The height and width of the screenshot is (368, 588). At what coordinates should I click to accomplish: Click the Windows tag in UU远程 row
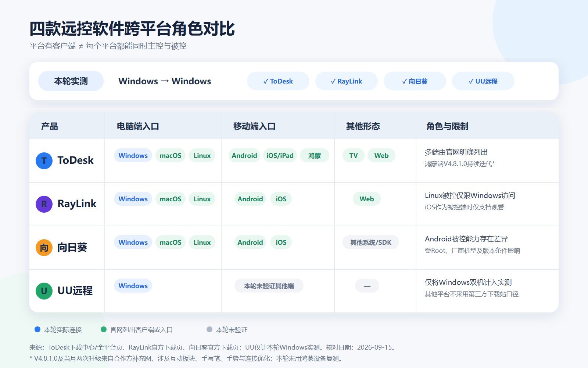(x=133, y=286)
